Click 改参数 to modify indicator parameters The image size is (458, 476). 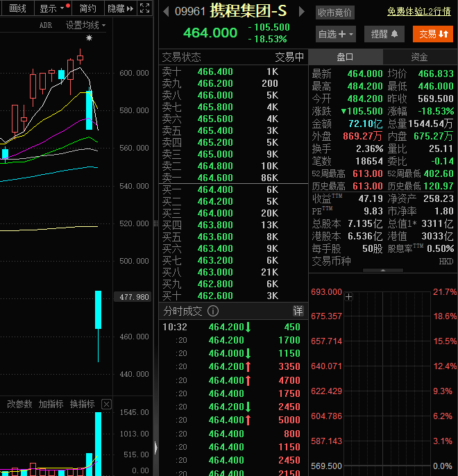[19, 404]
